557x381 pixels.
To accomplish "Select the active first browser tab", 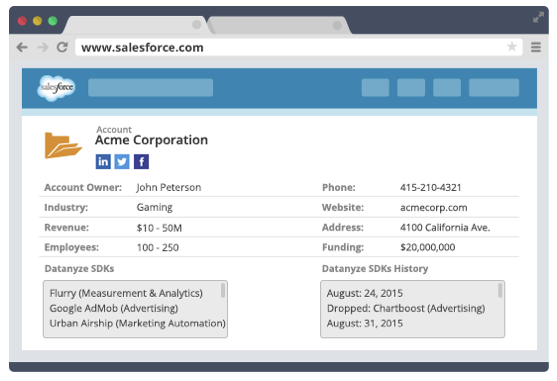I will click(135, 25).
